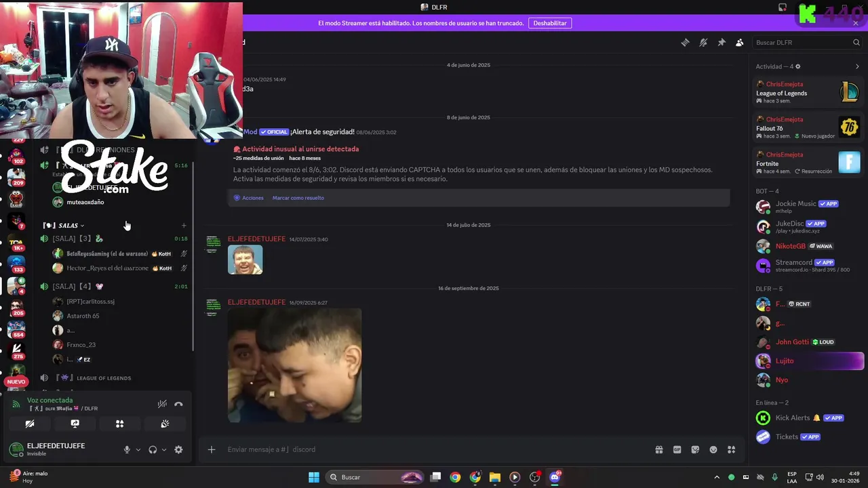The width and height of the screenshot is (868, 488).
Task: Mute the microphone
Action: tap(126, 449)
